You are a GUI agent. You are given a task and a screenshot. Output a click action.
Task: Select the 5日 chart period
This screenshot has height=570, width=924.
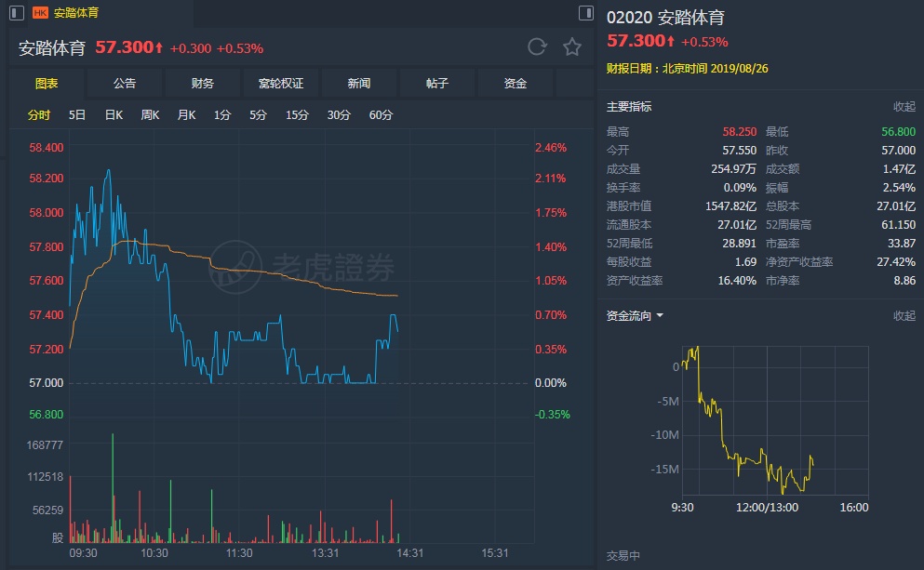[77, 115]
